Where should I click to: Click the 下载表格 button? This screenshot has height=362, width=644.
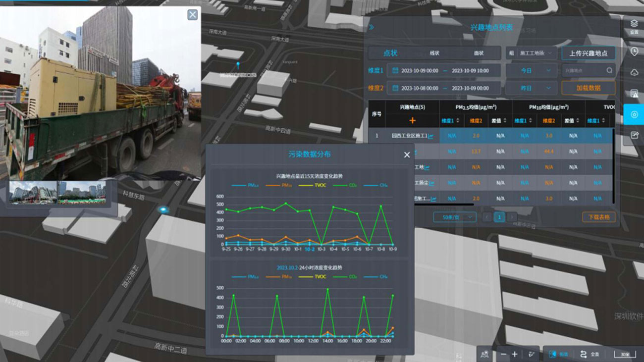(598, 217)
